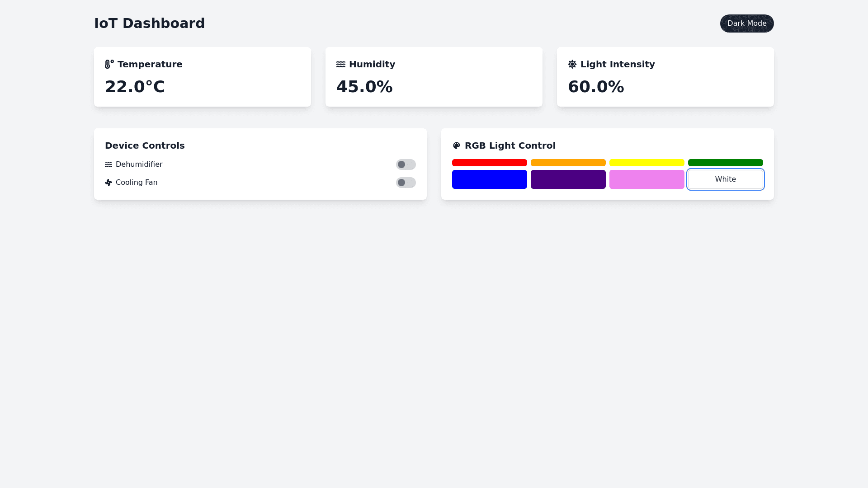868x488 pixels.
Task: Set the light to blue
Action: pos(489,179)
